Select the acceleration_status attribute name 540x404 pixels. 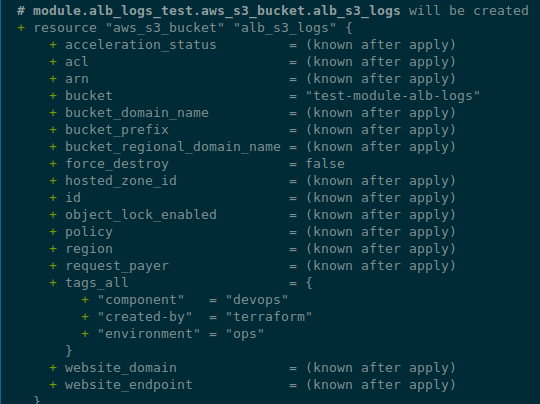141,45
